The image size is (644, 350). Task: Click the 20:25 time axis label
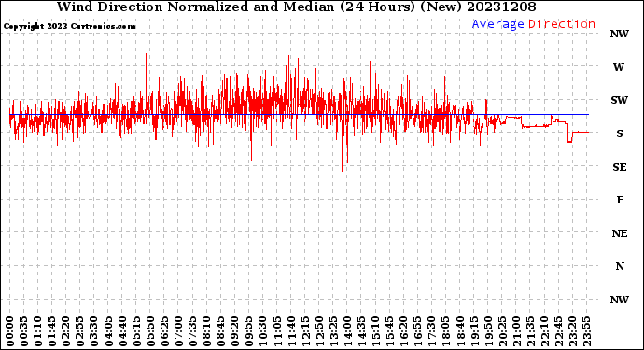[x=502, y=331]
